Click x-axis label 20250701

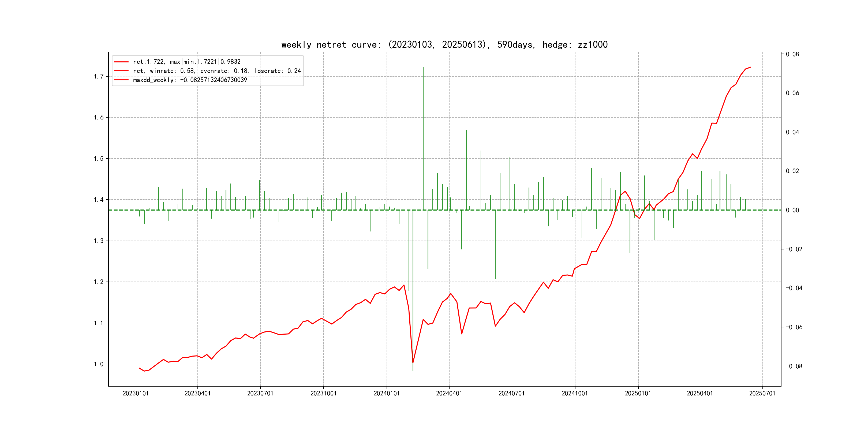762,393
